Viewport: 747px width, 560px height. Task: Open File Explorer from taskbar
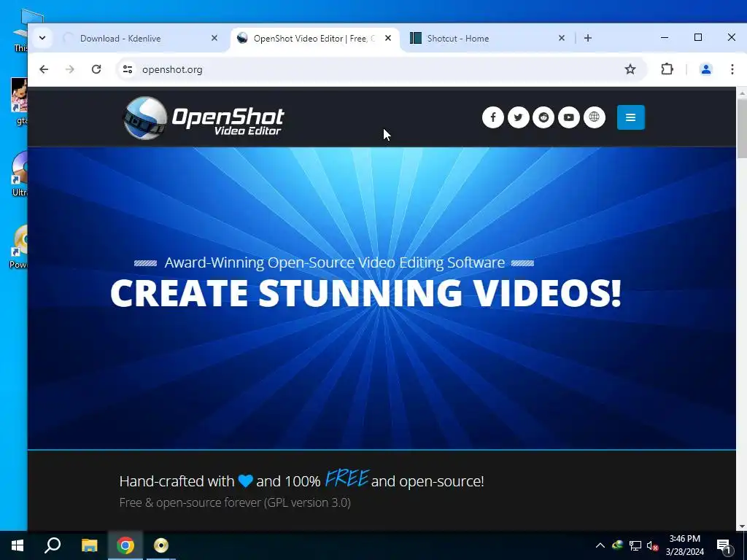pyautogui.click(x=89, y=545)
